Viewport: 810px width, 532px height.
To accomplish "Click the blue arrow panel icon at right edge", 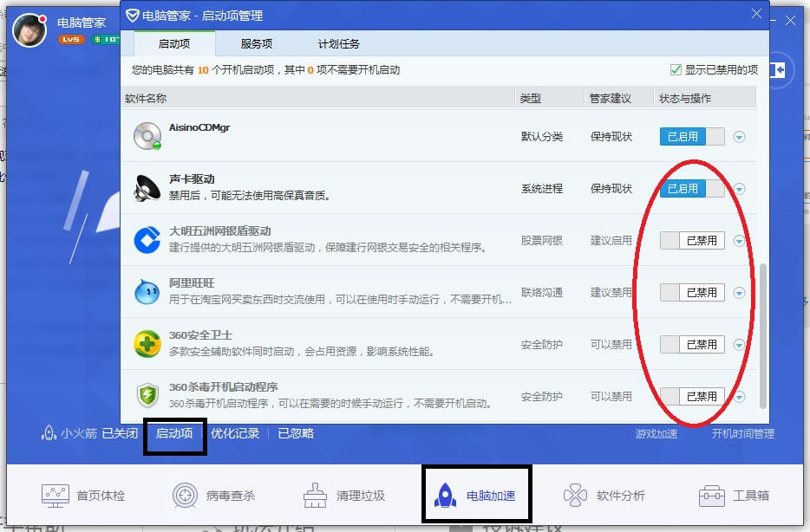I will coord(777,69).
